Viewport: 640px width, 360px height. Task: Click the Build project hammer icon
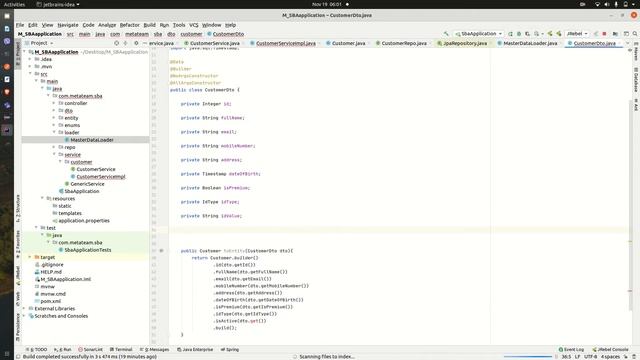tap(446, 34)
